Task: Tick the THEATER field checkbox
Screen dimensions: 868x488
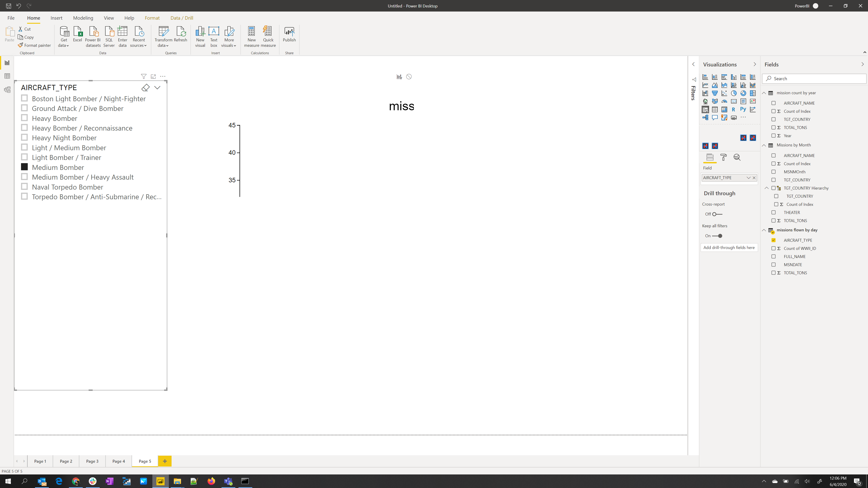Action: pos(773,213)
